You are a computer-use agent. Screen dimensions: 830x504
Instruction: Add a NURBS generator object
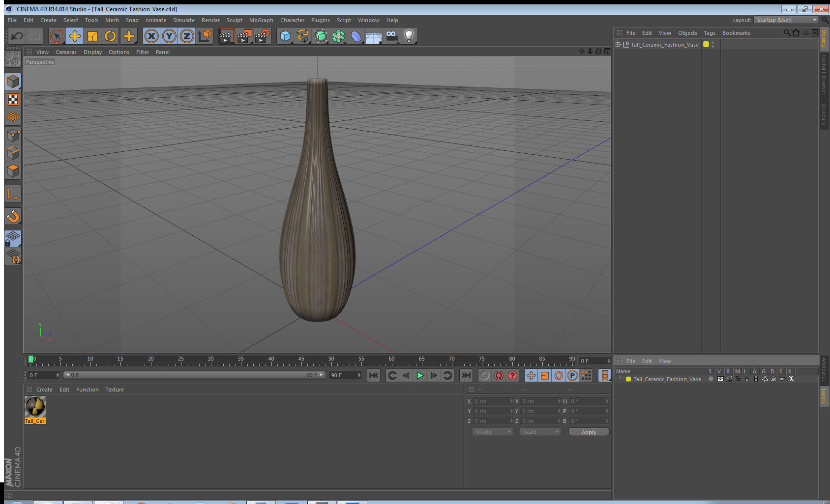click(321, 36)
